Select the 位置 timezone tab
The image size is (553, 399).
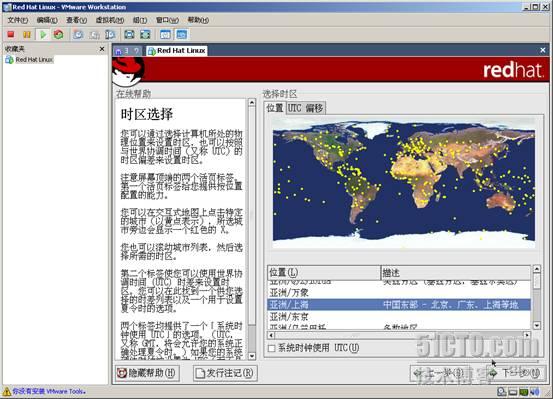(275, 108)
